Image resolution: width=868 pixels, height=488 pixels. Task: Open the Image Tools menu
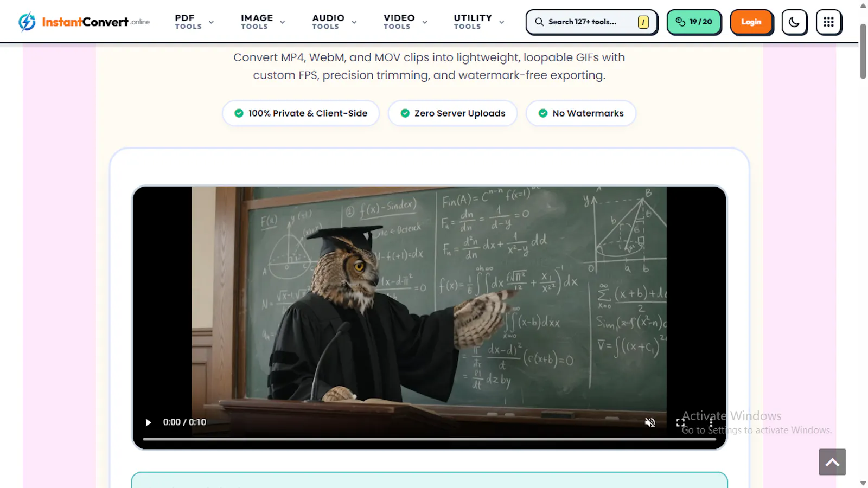263,22
